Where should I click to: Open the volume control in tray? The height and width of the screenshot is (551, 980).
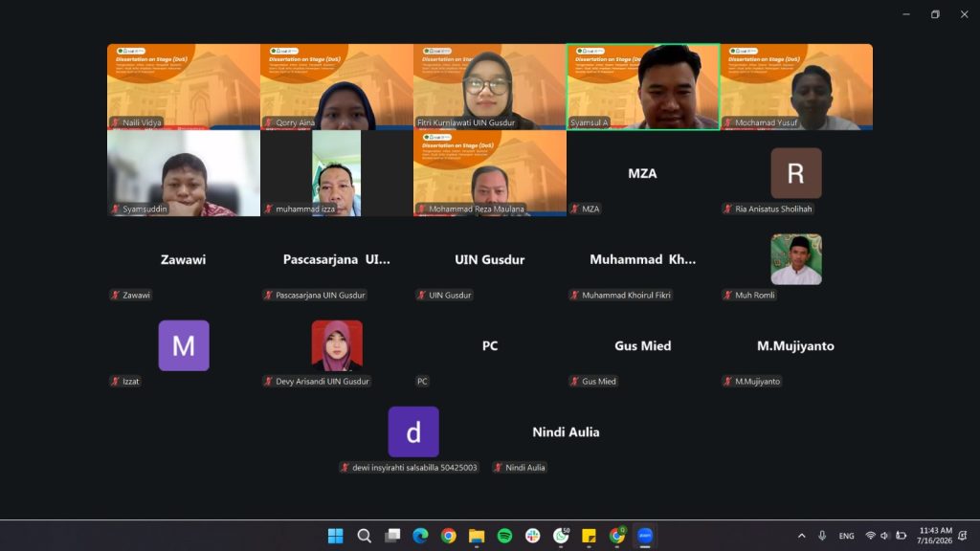click(x=884, y=536)
